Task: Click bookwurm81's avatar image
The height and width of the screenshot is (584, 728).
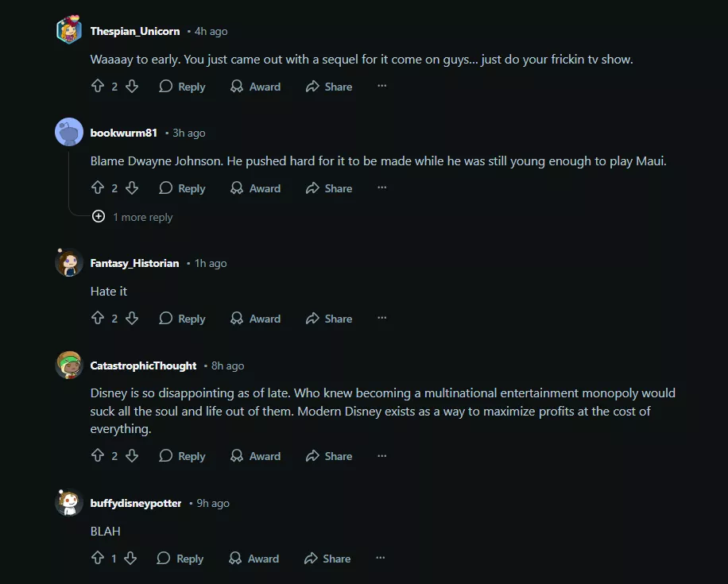Action: click(x=69, y=132)
